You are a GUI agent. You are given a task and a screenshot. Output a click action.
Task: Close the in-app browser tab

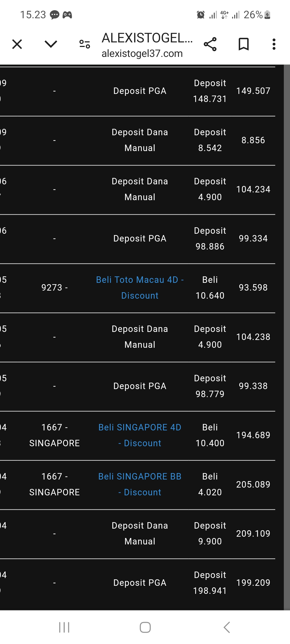(17, 44)
